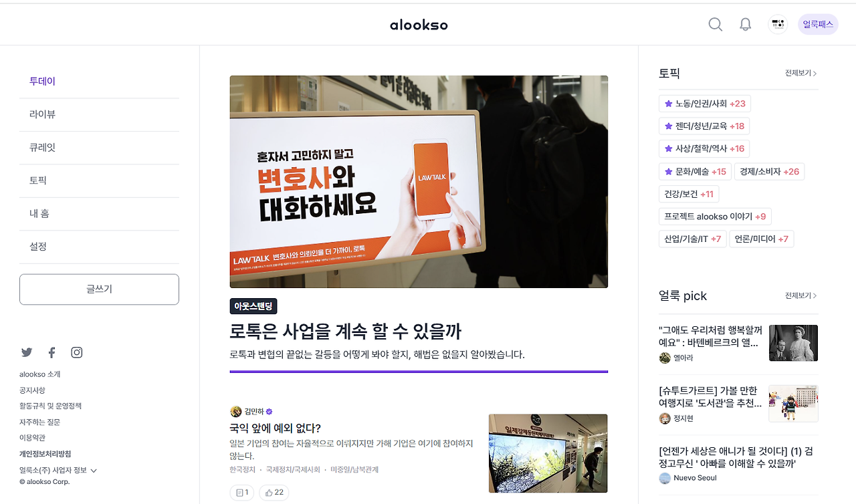Select 문화/예술 topic tag
Screen dimensions: 856x504
click(695, 172)
